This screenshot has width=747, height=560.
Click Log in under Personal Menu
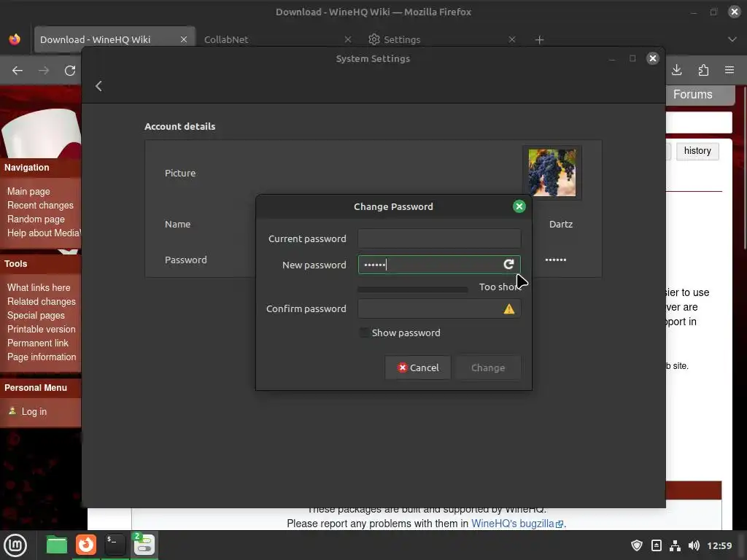coord(34,411)
